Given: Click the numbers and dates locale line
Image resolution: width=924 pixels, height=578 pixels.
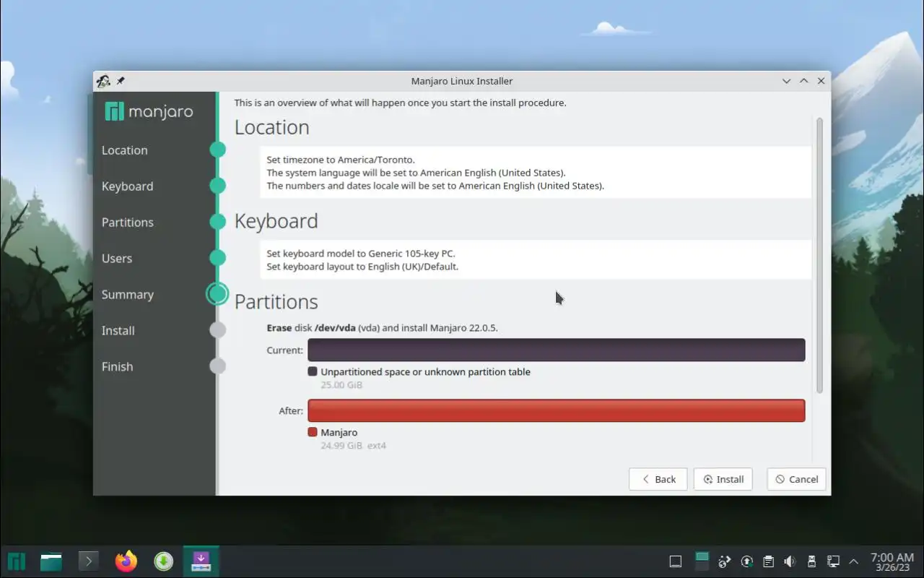Looking at the screenshot, I should pyautogui.click(x=435, y=186).
